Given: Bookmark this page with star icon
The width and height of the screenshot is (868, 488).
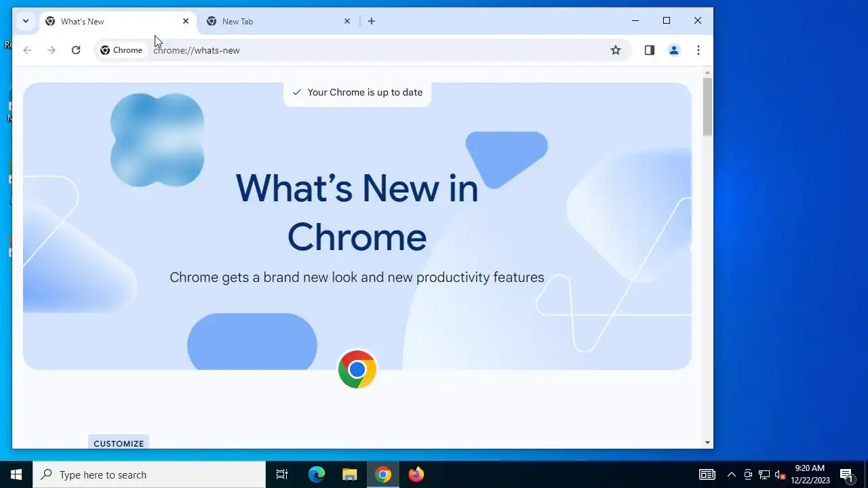Looking at the screenshot, I should [616, 50].
